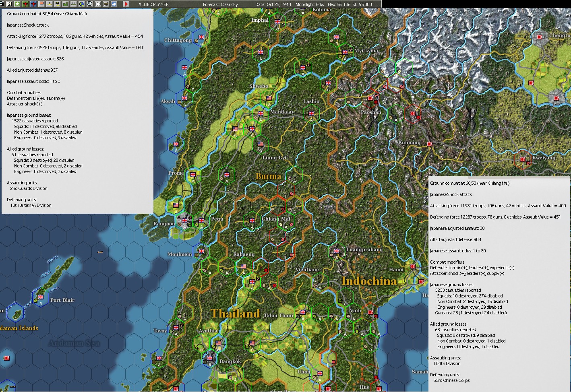Click the 'Mandalay' city label

point(282,112)
